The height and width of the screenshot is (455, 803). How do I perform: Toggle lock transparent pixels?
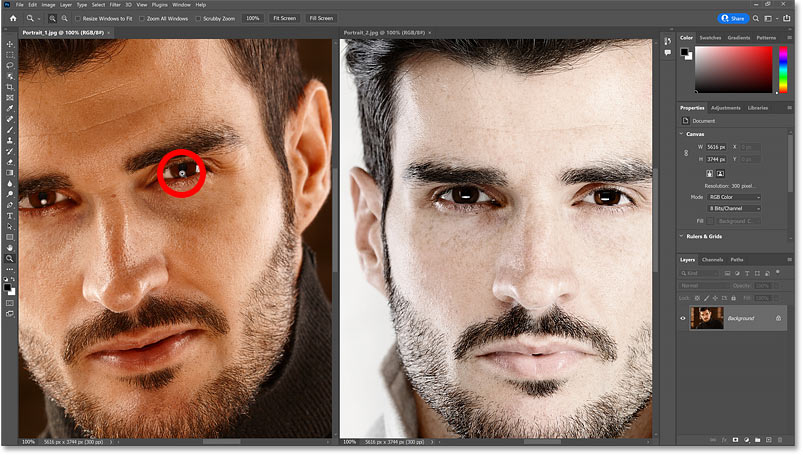click(697, 298)
